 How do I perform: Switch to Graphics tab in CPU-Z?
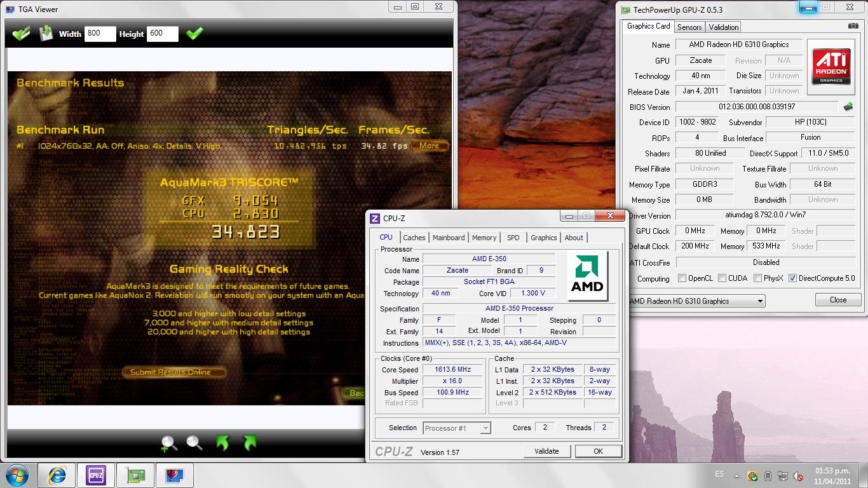pyautogui.click(x=544, y=238)
